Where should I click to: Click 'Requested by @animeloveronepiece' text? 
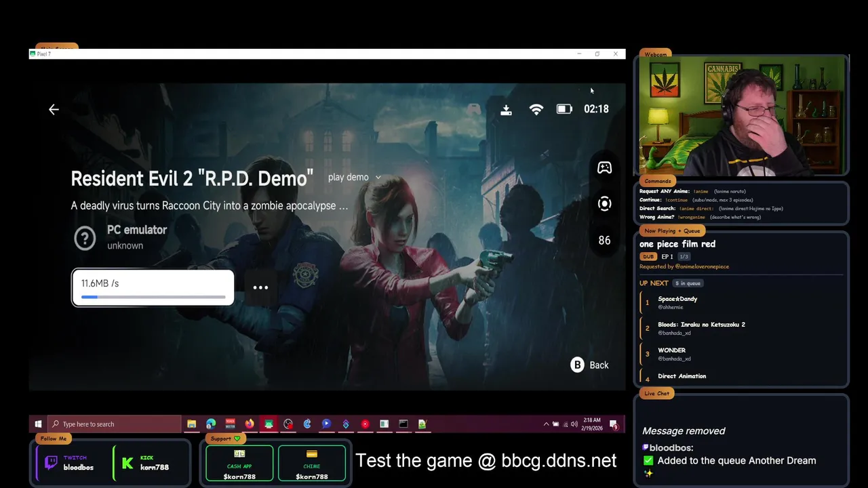tap(684, 266)
